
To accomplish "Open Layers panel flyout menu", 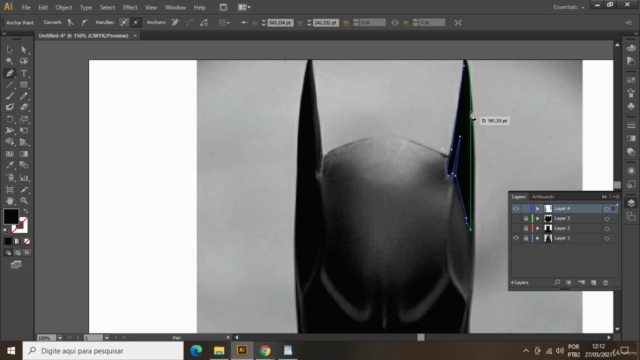I will point(616,197).
